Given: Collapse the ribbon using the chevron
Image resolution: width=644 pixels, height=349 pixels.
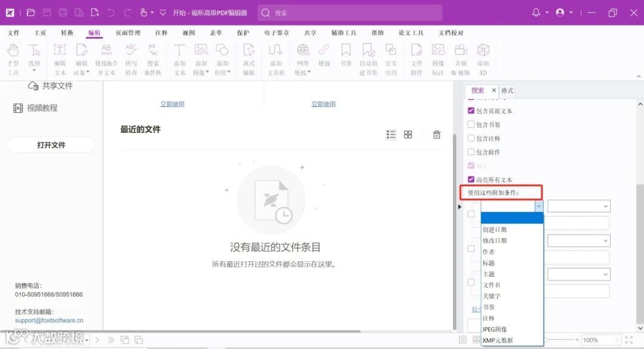Looking at the screenshot, I should (638, 76).
